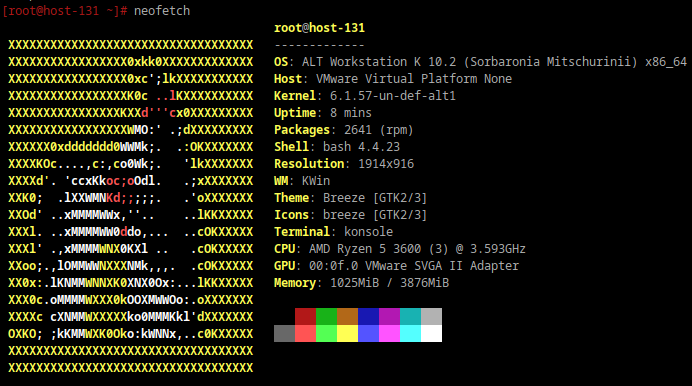Click the dark green color block
692x386 pixels.
[327, 316]
